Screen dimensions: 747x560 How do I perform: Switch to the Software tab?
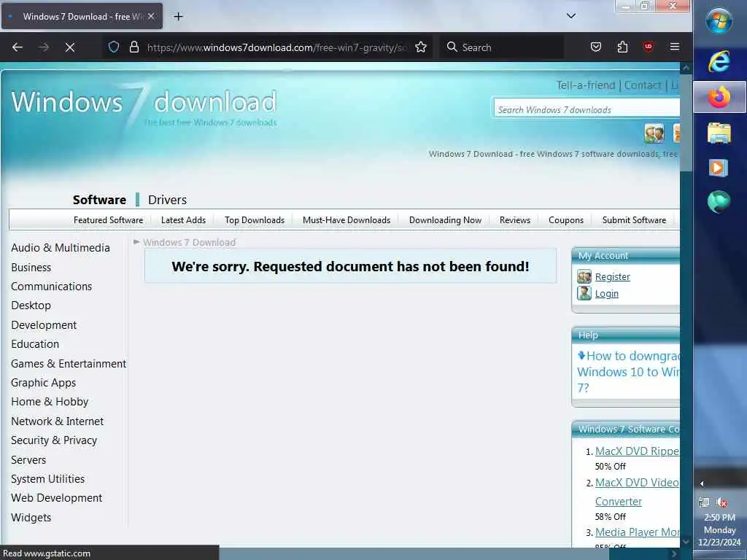coord(99,200)
